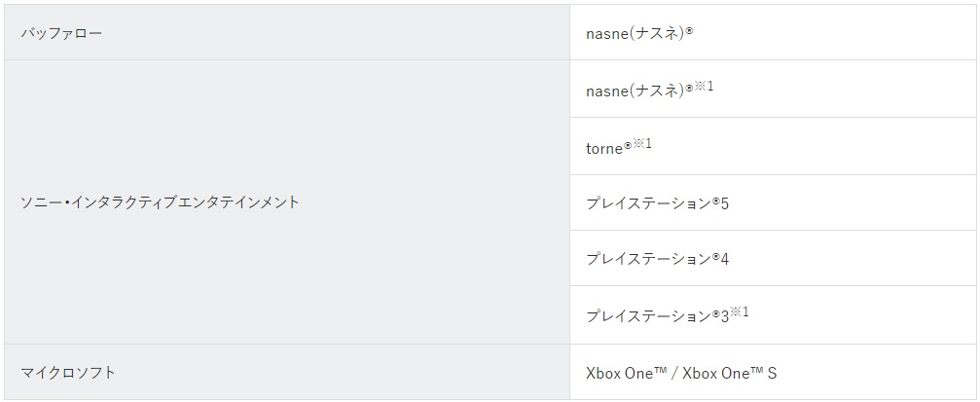Click the Xbox One S text

coord(729,373)
